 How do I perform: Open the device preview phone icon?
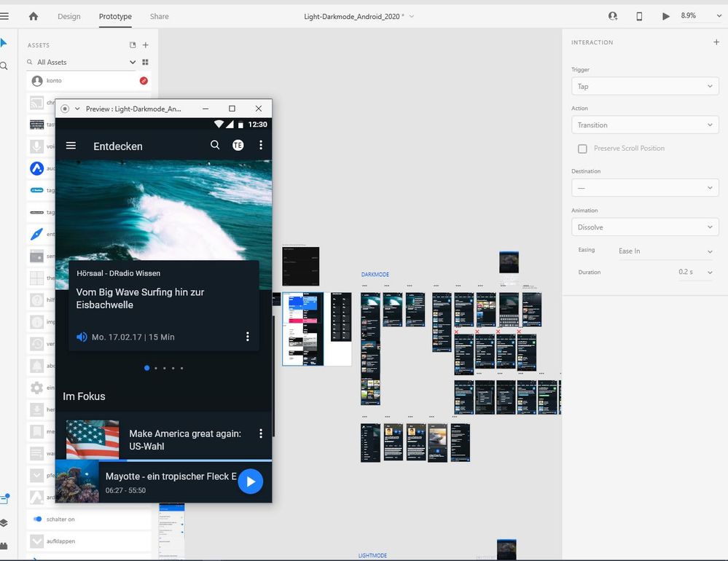point(639,16)
